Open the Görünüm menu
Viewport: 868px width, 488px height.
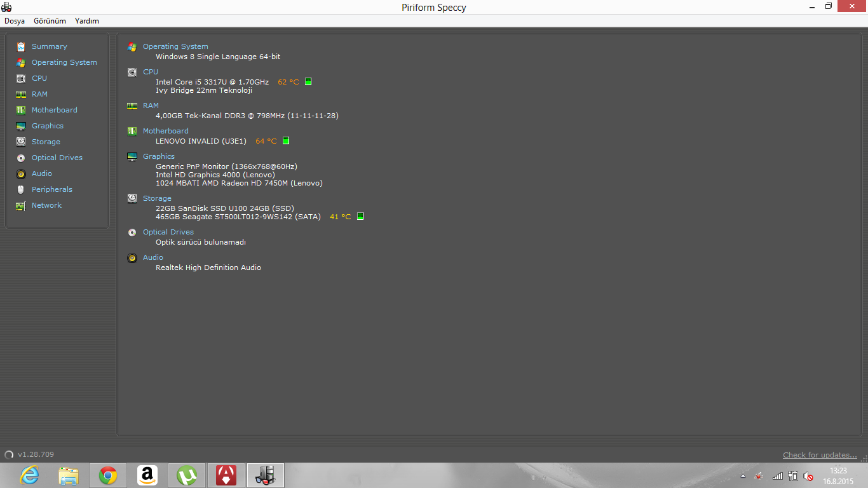[x=50, y=21]
